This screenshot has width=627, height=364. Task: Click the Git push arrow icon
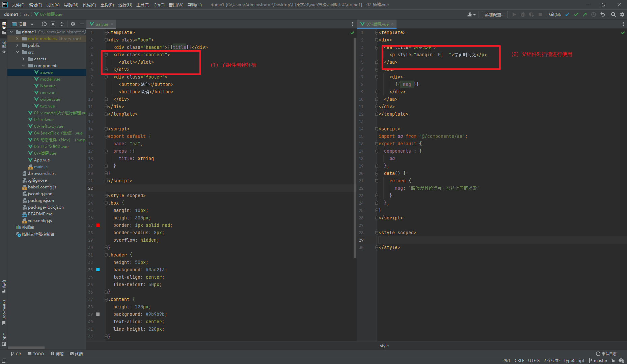[x=584, y=14]
